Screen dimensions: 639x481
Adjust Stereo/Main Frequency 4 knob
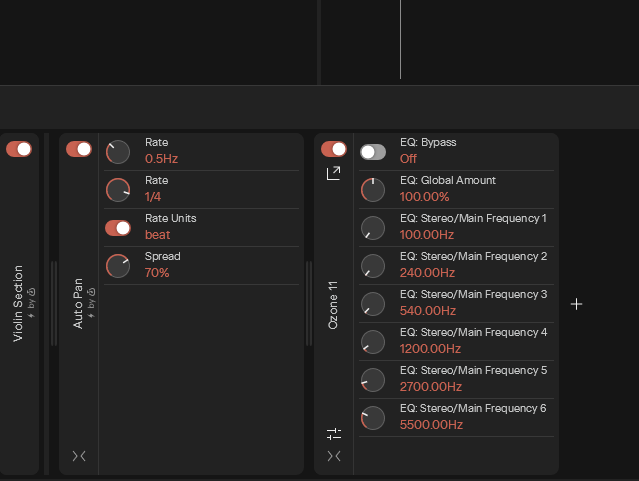(x=373, y=342)
